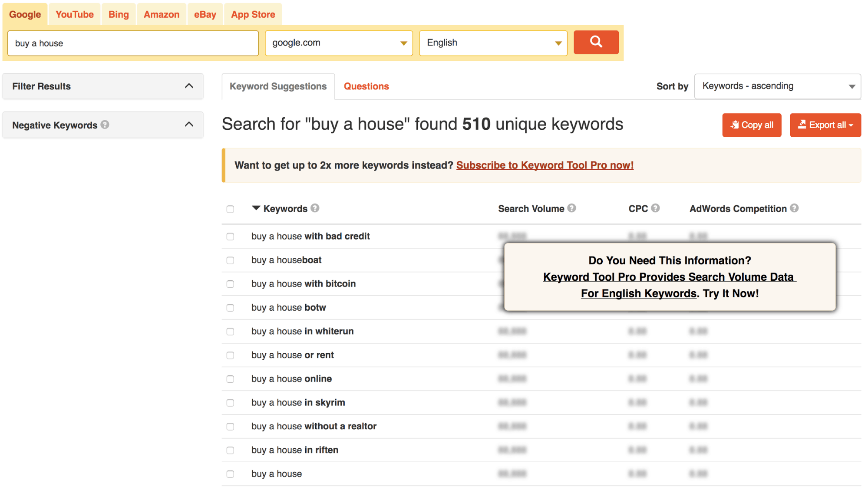This screenshot has width=868, height=490.
Task: Click keyword text 'buy a house without a realtor'
Action: coord(314,427)
